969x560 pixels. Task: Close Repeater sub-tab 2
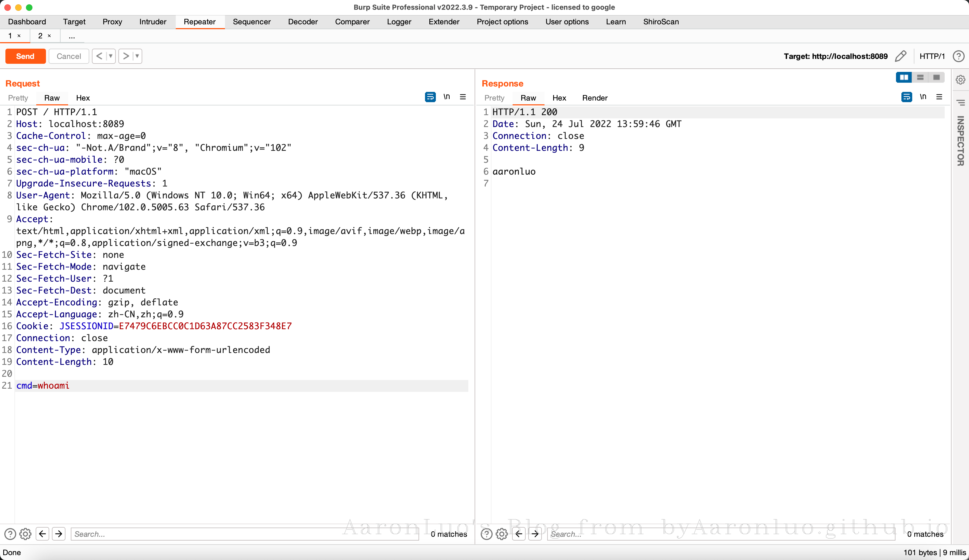pos(49,36)
